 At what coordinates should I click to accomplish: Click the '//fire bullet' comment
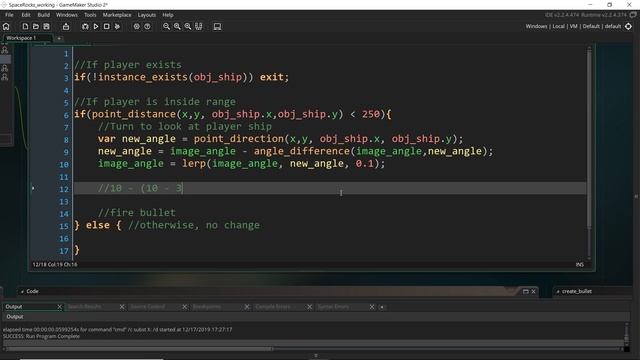137,213
